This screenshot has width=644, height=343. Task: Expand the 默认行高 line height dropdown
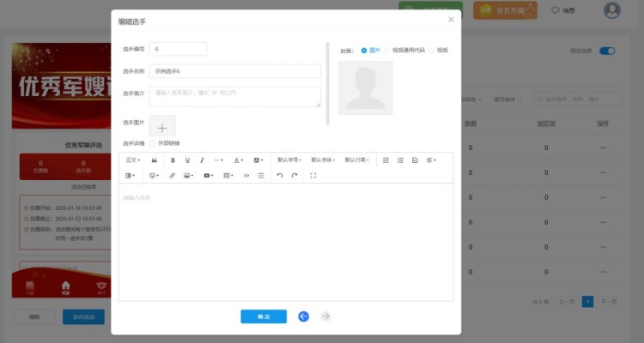click(357, 160)
